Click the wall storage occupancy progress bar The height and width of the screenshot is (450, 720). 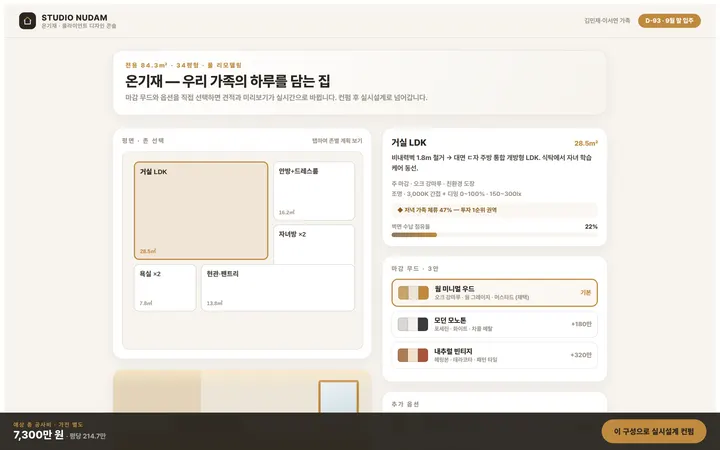pos(495,235)
